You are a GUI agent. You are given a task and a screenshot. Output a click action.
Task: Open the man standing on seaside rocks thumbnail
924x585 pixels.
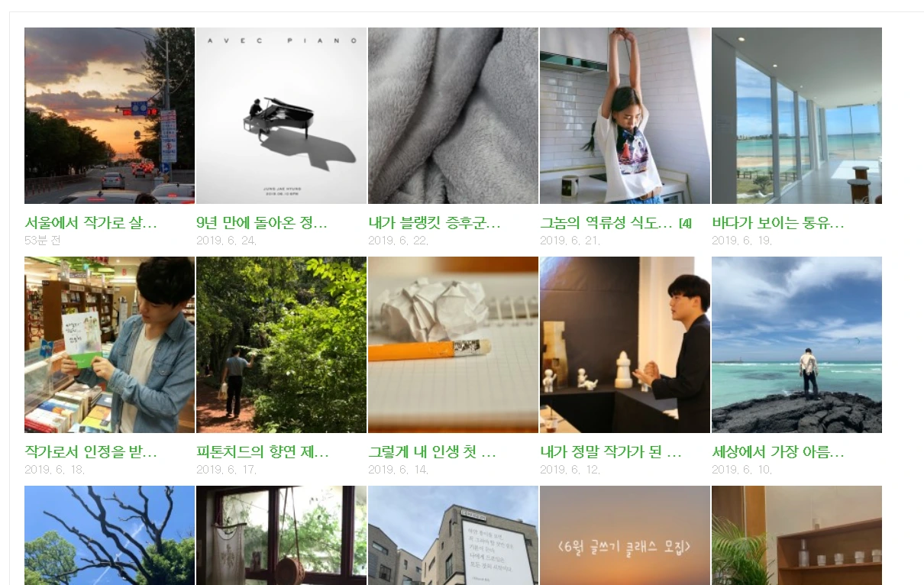coord(796,344)
